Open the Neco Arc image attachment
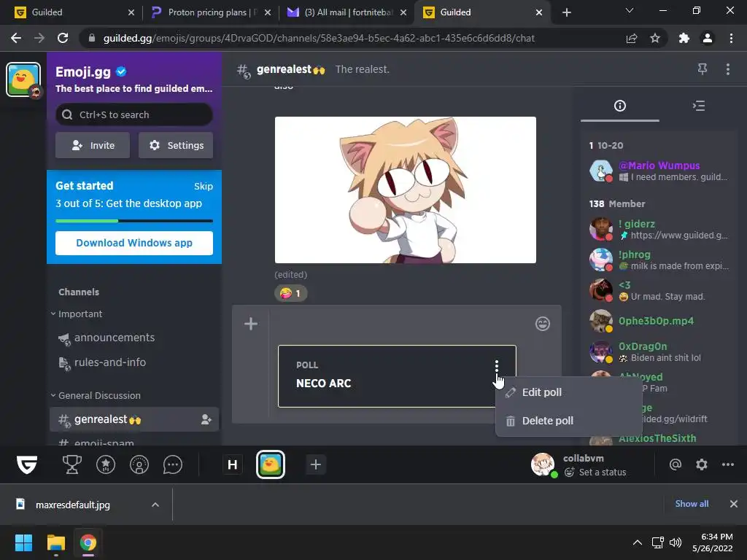This screenshot has height=560, width=747. click(x=406, y=190)
